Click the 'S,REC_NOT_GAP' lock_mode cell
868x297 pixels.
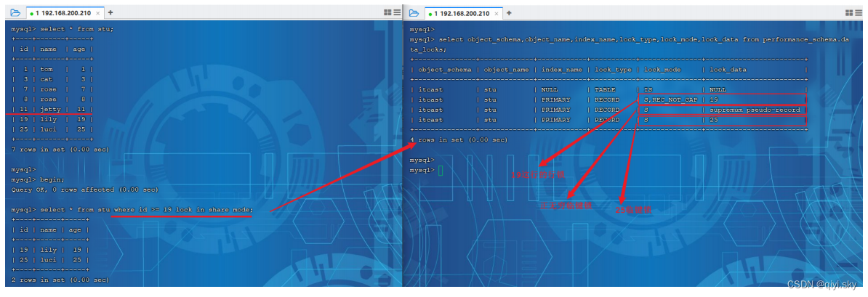click(x=670, y=99)
